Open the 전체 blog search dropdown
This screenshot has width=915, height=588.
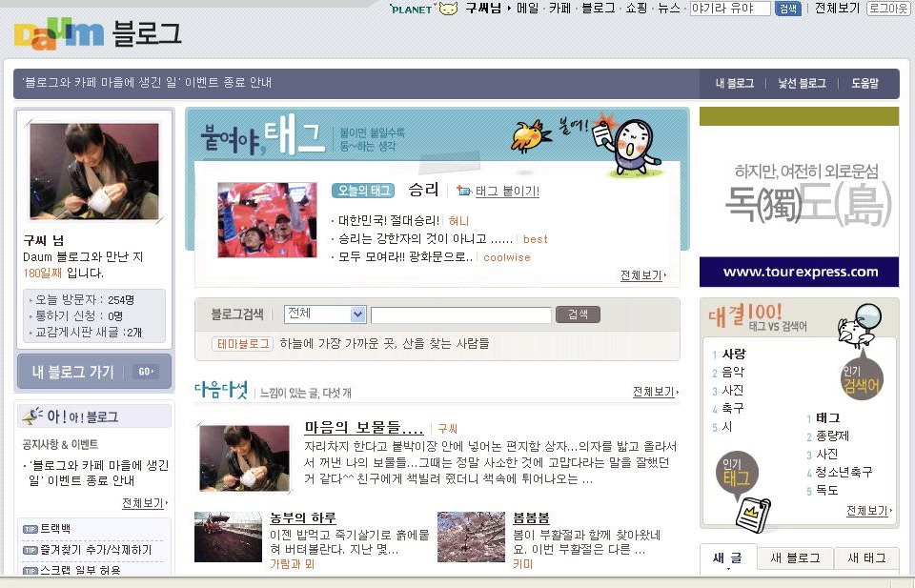pyautogui.click(x=325, y=314)
